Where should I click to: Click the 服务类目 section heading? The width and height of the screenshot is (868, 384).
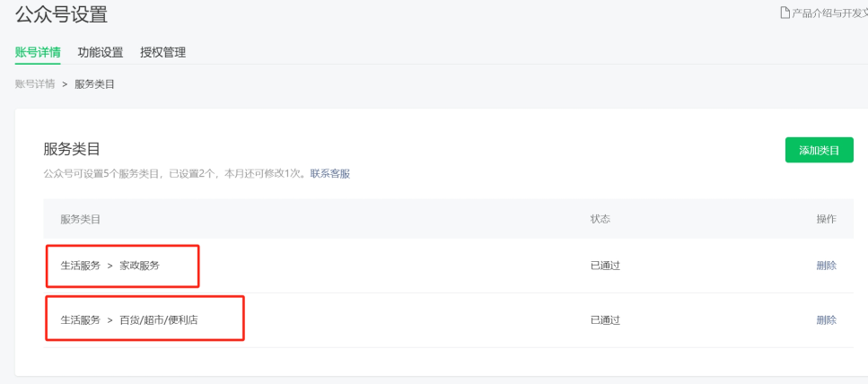coord(72,150)
